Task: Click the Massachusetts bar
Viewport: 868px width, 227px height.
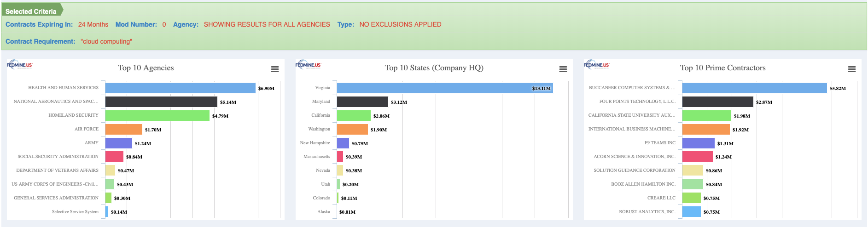Action: click(x=340, y=157)
